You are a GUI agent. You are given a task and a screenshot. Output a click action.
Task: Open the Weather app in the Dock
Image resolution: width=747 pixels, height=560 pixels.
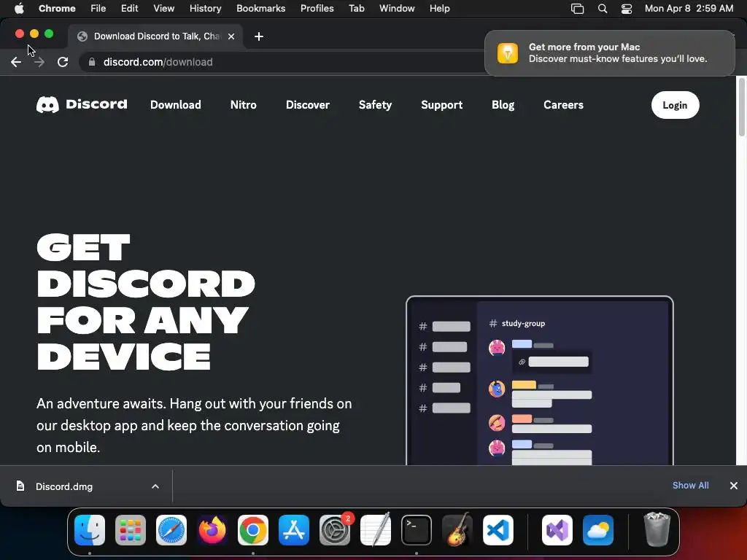pyautogui.click(x=598, y=529)
